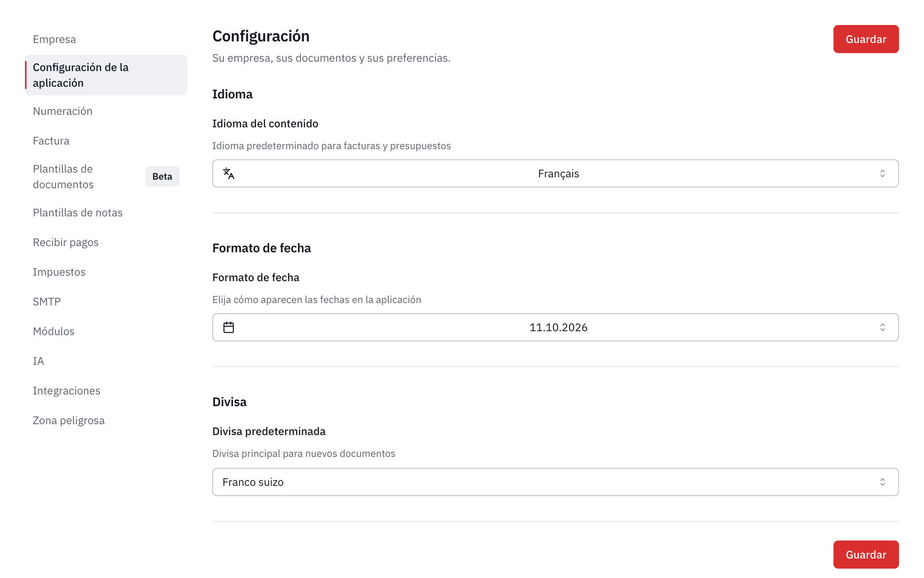
Task: Click the chevron arrows on the date format selector
Action: [883, 327]
